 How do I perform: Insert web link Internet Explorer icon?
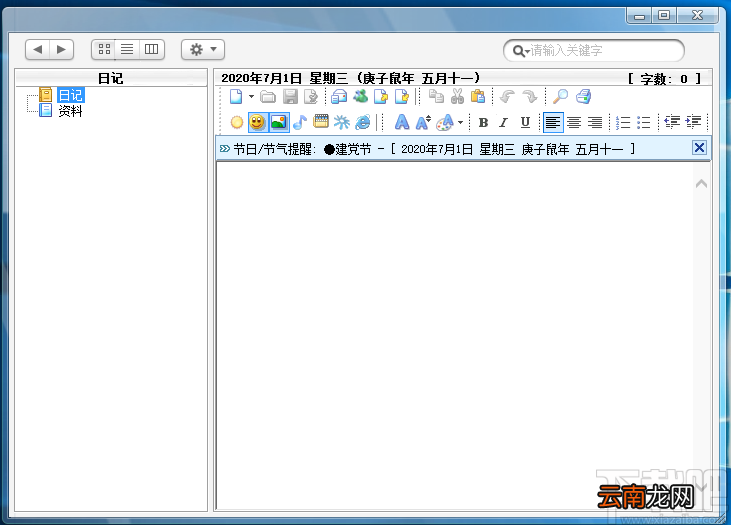pyautogui.click(x=363, y=122)
